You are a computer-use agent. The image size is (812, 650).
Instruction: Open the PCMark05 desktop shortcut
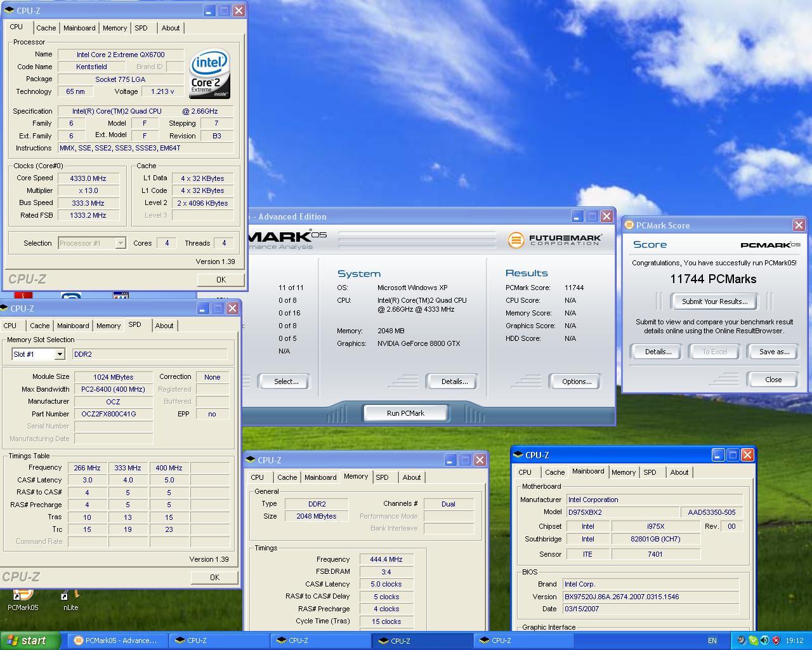coord(23,599)
